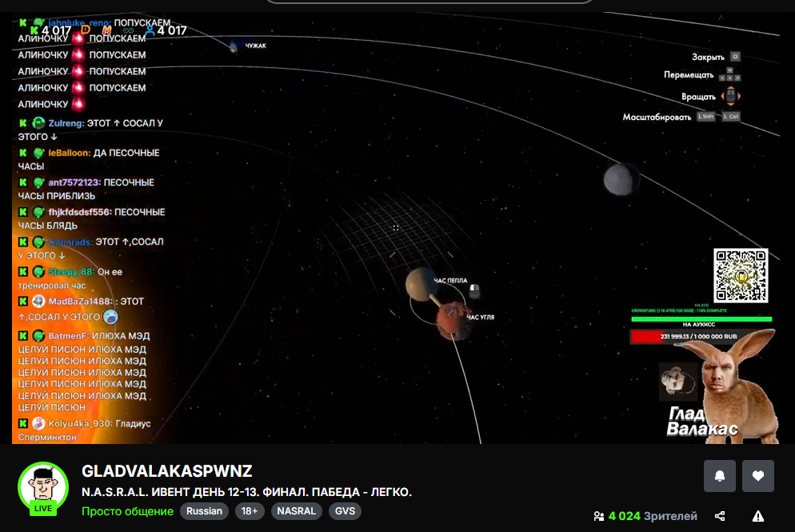Click the L Ctrl key hint for Масштабировать
795x532 pixels.
coord(730,117)
